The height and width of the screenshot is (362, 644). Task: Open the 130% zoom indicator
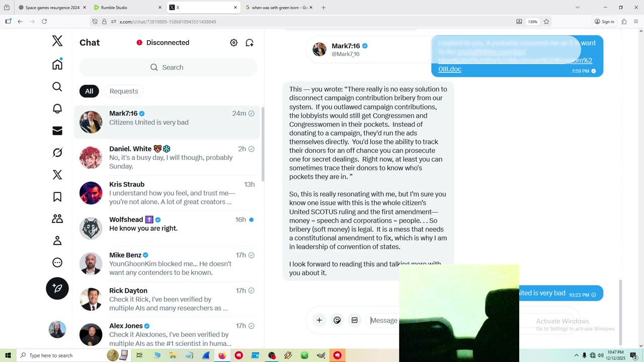[532, 22]
